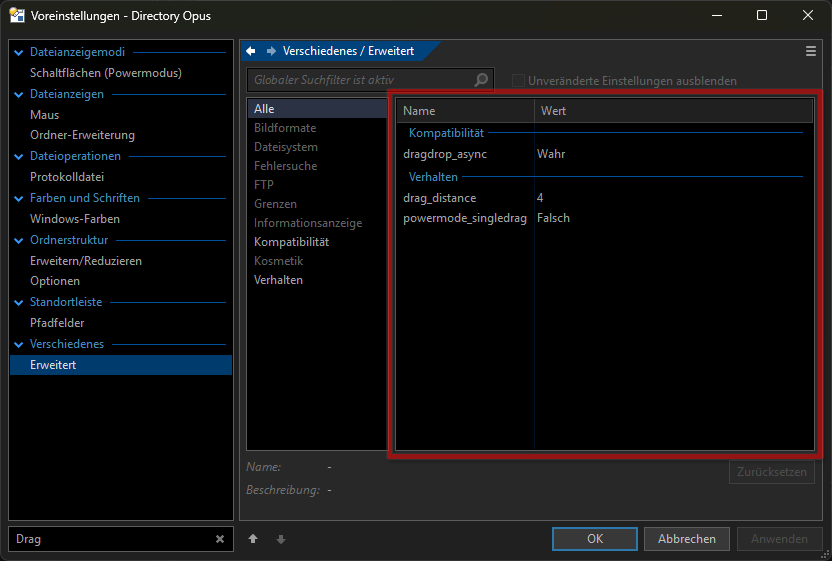This screenshot has height=561, width=832.
Task: Click the Anwenden button
Action: coord(779,539)
